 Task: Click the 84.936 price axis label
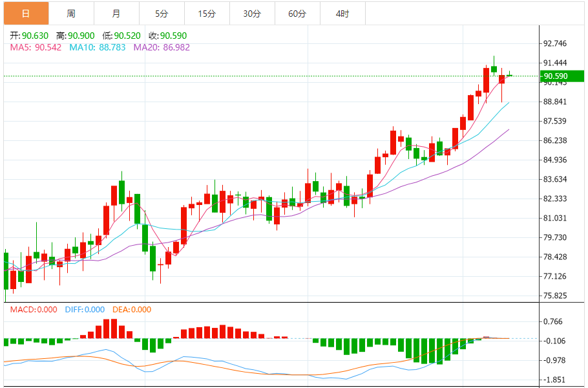pos(555,160)
